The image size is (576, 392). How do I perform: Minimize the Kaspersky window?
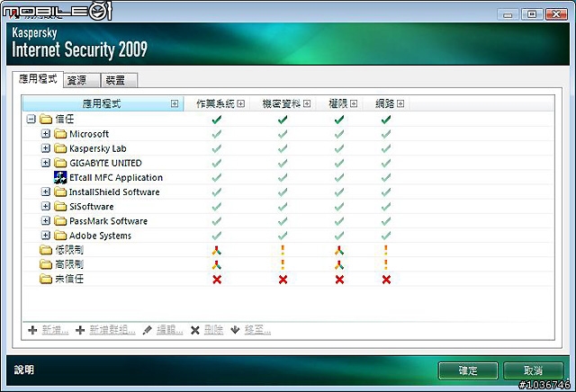[x=508, y=14]
